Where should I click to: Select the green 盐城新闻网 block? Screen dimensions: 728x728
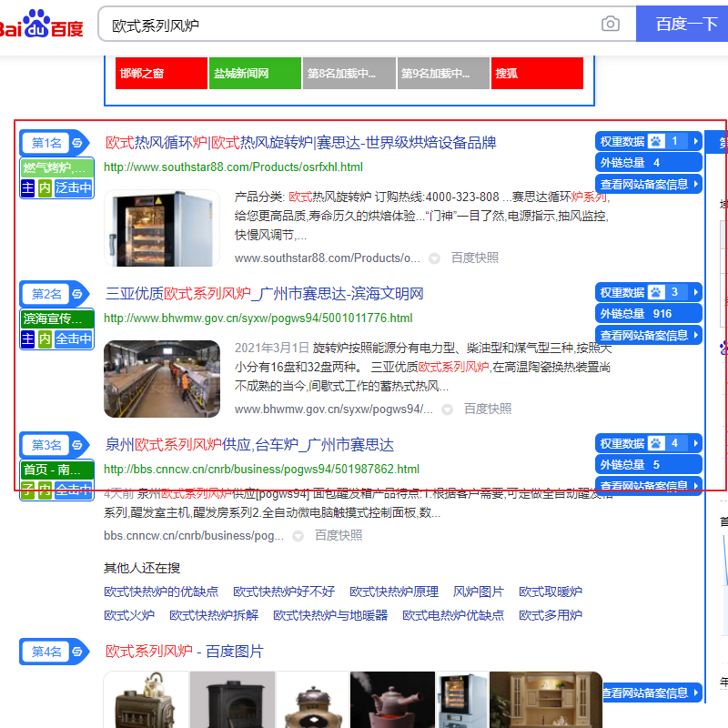[255, 73]
